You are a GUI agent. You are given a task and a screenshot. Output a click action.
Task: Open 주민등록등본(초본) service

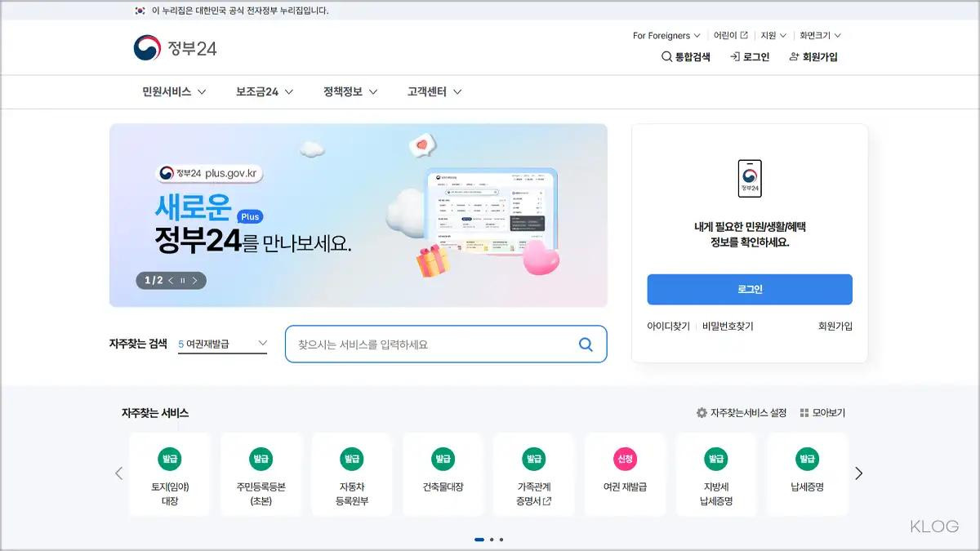[x=261, y=474]
